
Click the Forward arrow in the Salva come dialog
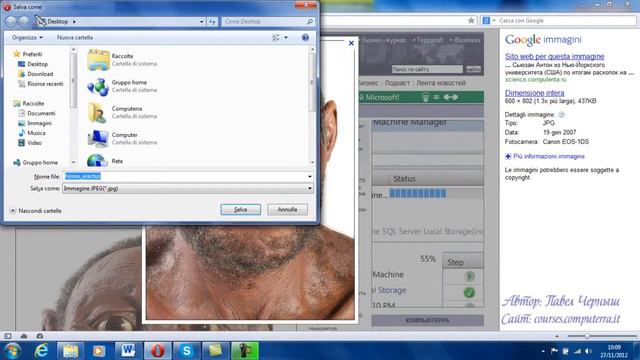(25, 21)
